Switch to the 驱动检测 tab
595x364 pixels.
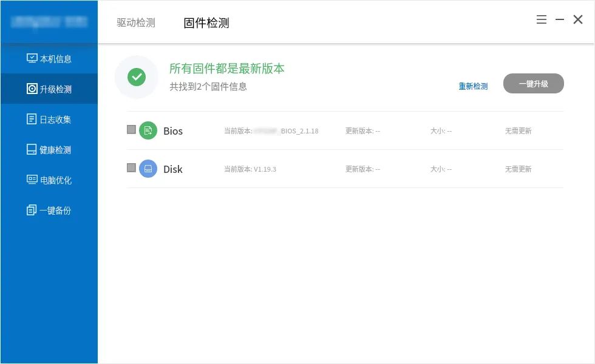[x=135, y=22]
